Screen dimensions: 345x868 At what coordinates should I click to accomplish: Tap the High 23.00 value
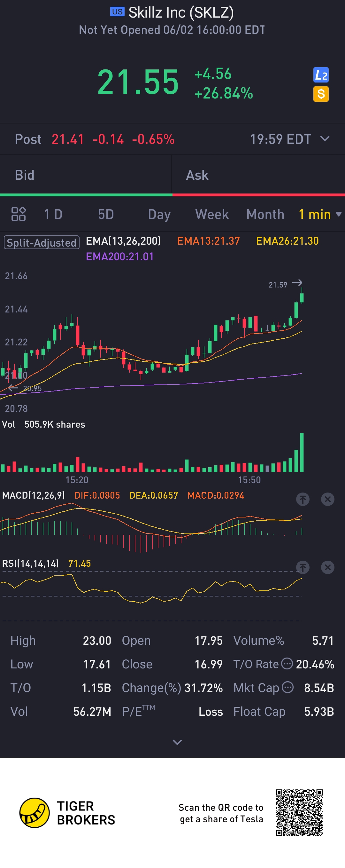(x=97, y=641)
